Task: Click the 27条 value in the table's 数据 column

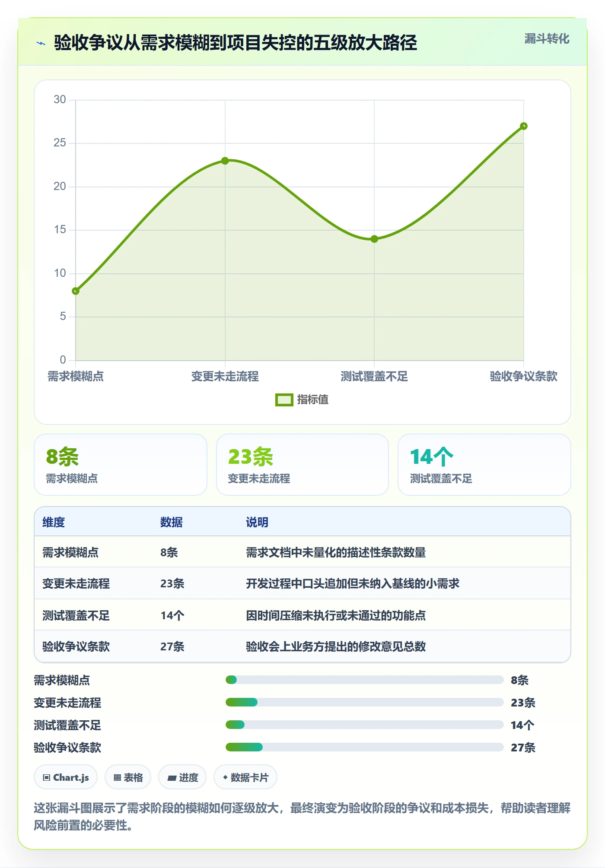Action: (172, 646)
